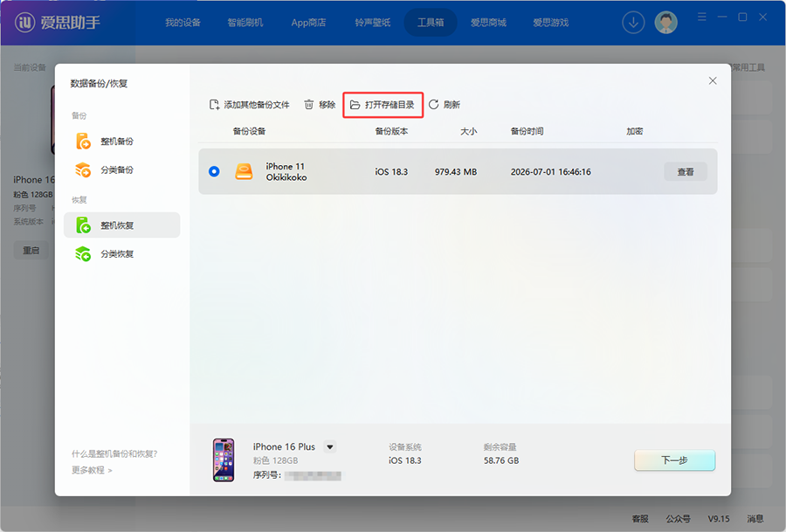Open the 铃声壁纸 tab
Image resolution: width=786 pixels, height=532 pixels.
372,23
